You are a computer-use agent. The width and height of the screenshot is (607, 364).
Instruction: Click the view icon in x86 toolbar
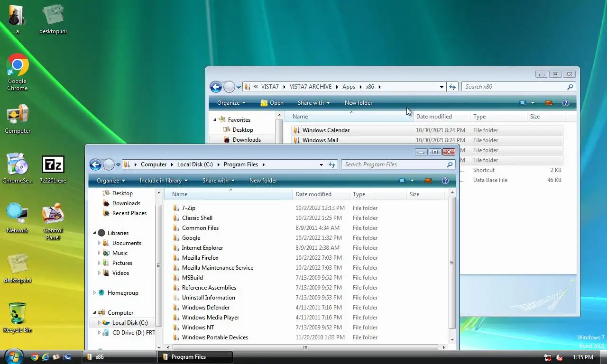[523, 103]
